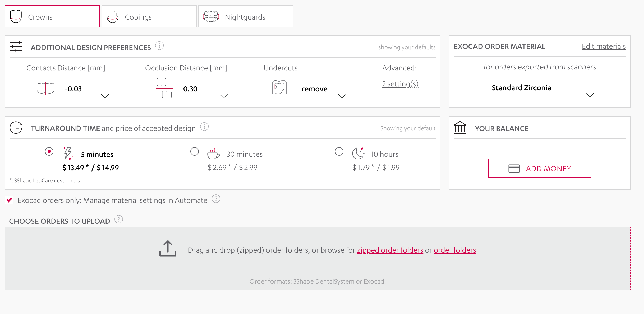Click the Contacts Distance teeth icon
The width and height of the screenshot is (644, 314).
(45, 88)
